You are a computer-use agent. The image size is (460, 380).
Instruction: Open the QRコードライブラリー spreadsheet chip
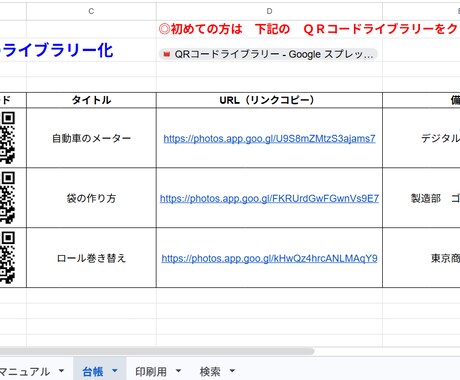tap(268, 54)
